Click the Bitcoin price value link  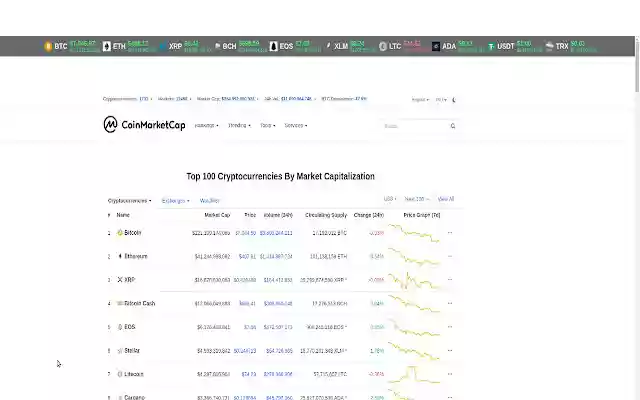pos(246,233)
